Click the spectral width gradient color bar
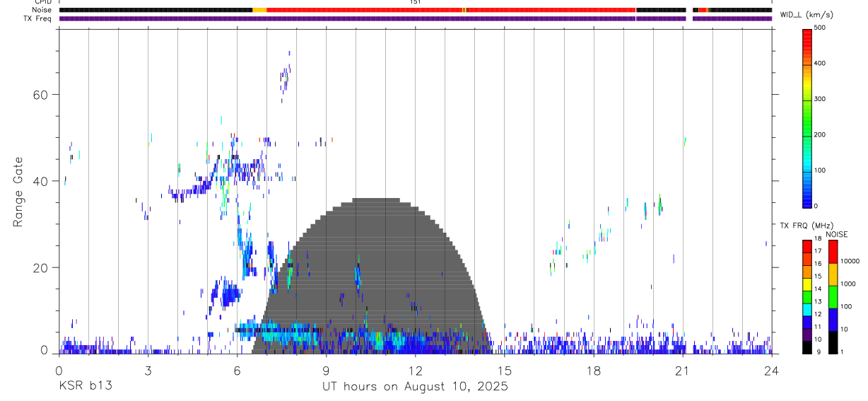Screen dimensions: 868x401 point(807,117)
